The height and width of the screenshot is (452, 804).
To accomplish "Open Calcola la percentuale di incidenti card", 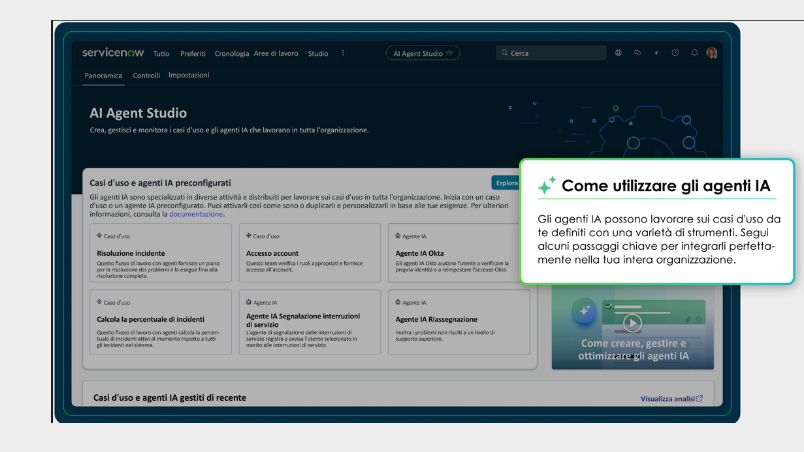I will click(160, 322).
